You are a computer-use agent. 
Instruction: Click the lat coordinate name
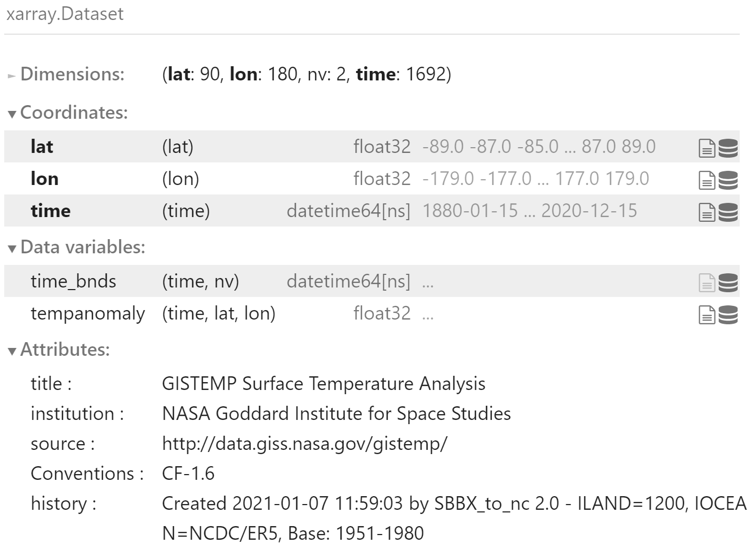coord(42,147)
